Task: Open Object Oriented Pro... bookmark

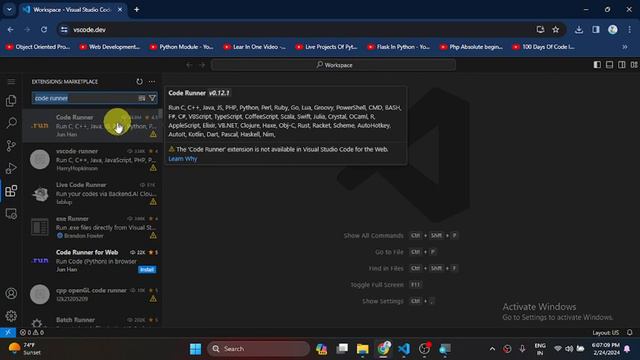Action: pos(38,47)
